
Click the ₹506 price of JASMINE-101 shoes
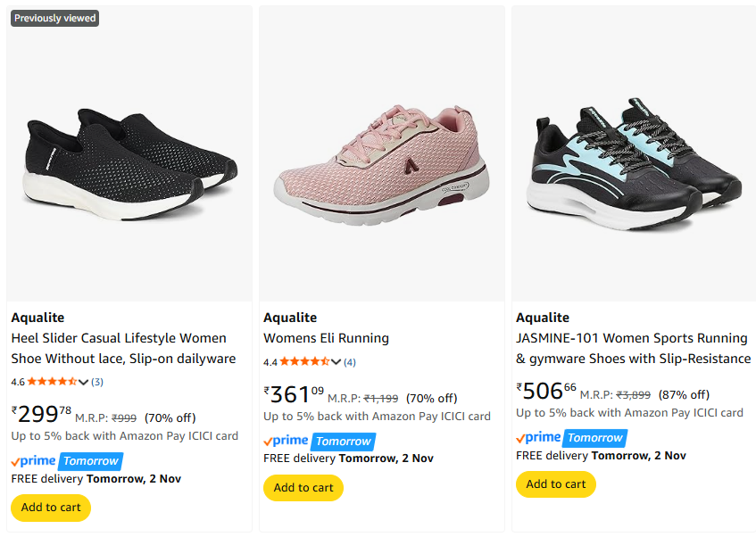pos(545,391)
